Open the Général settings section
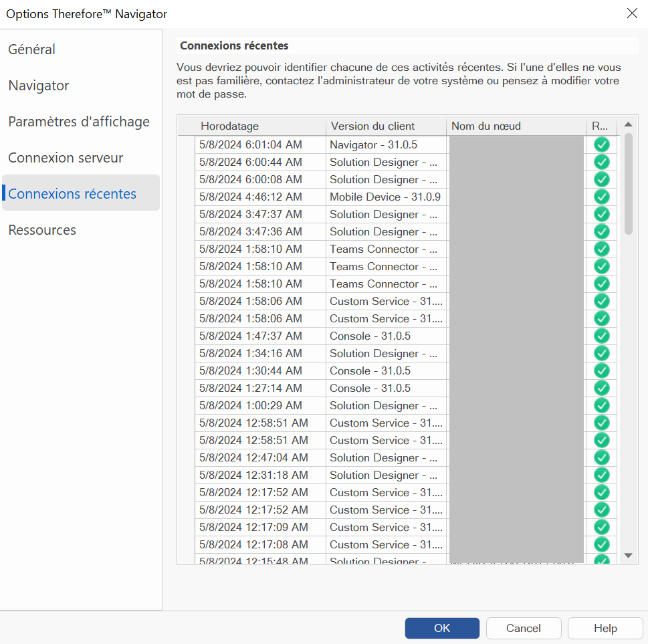The width and height of the screenshot is (648, 644). tap(31, 49)
